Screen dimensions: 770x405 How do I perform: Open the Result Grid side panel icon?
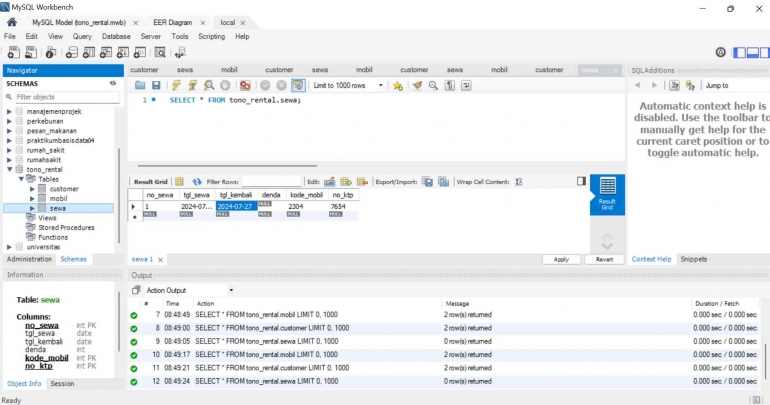pyautogui.click(x=606, y=194)
